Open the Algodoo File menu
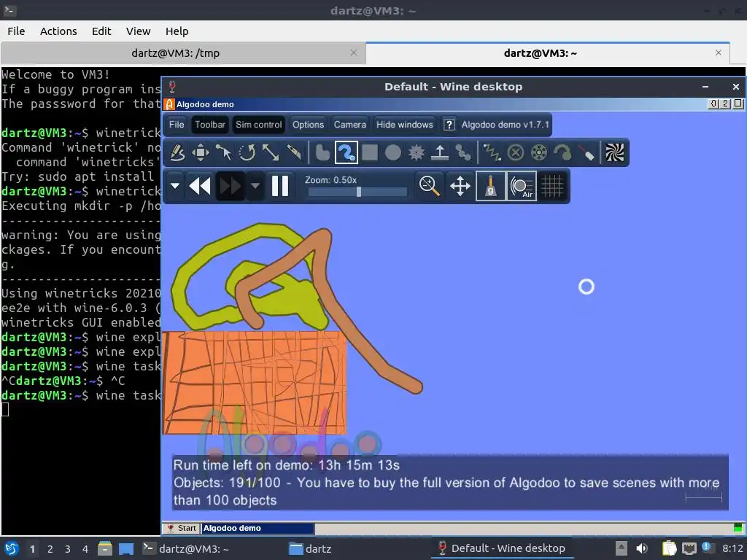The height and width of the screenshot is (560, 747). point(177,125)
